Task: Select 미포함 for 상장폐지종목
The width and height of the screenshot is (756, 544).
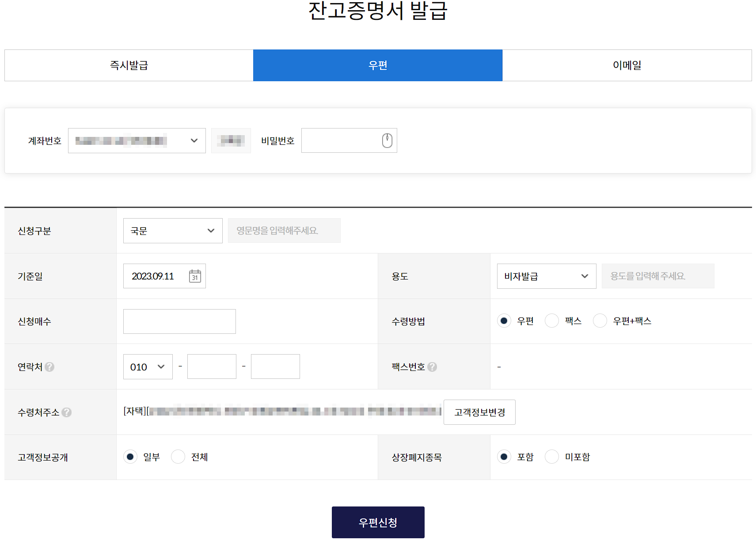Action: click(x=551, y=457)
